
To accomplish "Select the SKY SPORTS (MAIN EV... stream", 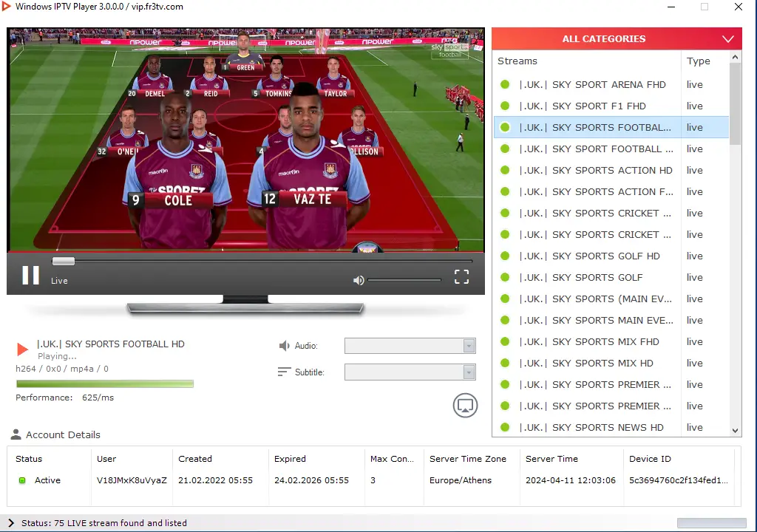I will [x=611, y=299].
